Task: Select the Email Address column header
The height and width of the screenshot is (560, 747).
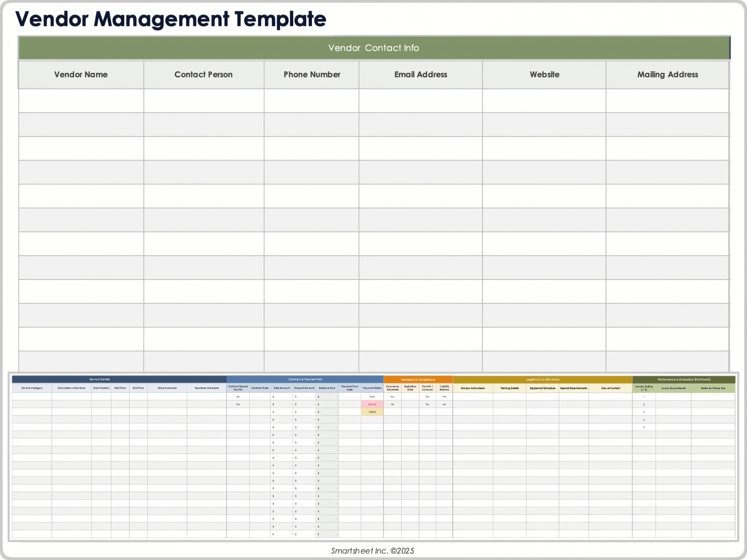Action: click(x=421, y=75)
